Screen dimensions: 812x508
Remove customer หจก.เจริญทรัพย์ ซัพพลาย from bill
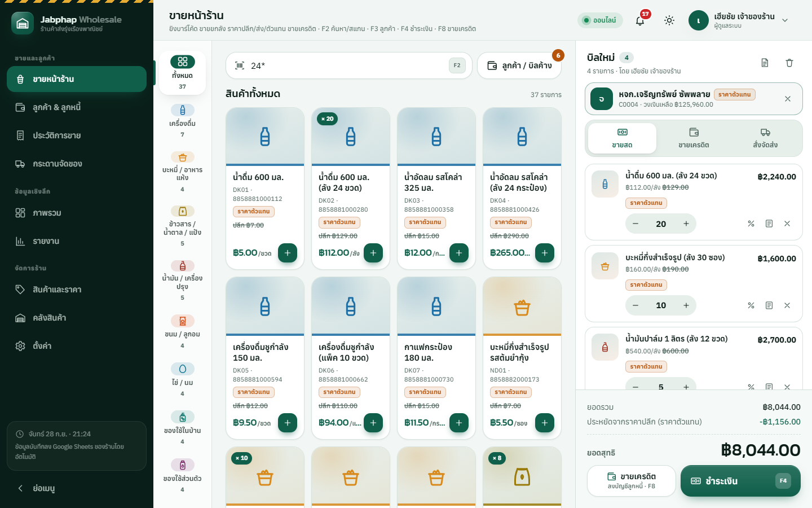point(788,99)
